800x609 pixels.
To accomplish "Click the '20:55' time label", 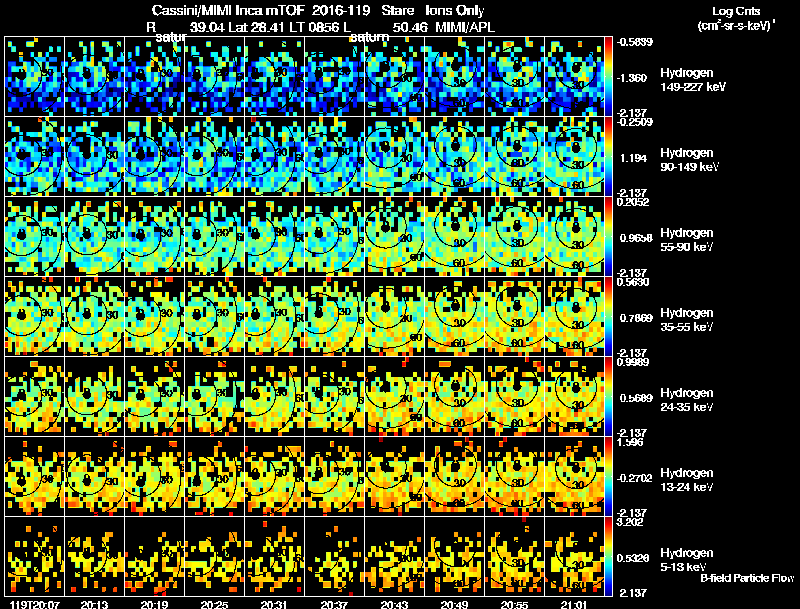I will pyautogui.click(x=514, y=604).
